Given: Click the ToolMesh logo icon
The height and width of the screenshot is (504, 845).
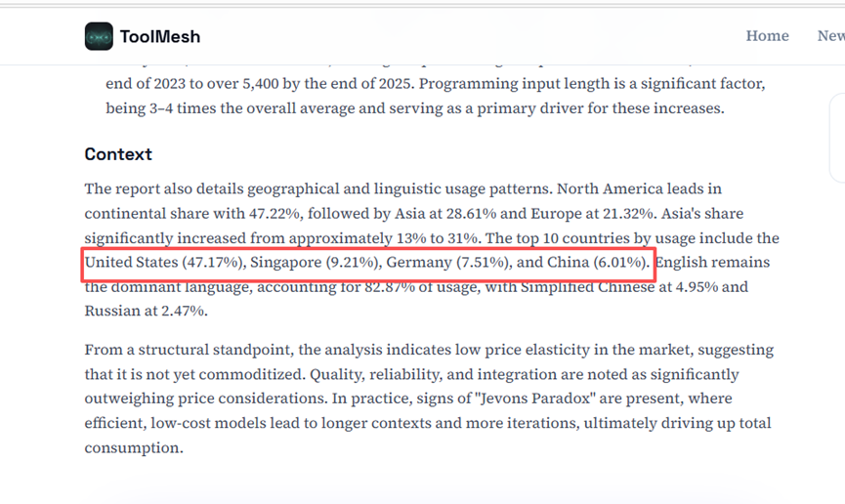Looking at the screenshot, I should (x=99, y=36).
